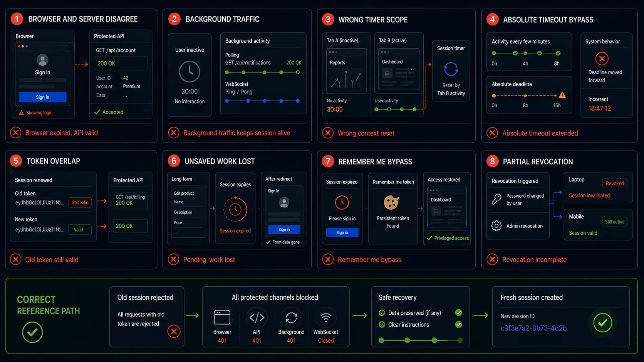Open the new session ID c9f3e7a2-8b73-4d2b link
This screenshot has width=644, height=362.
click(533, 328)
